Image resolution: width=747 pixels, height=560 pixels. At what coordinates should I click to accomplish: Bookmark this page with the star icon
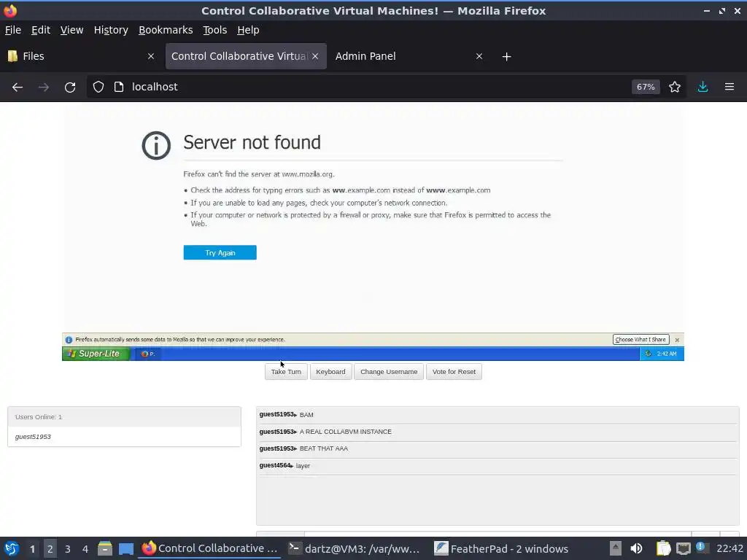(675, 87)
